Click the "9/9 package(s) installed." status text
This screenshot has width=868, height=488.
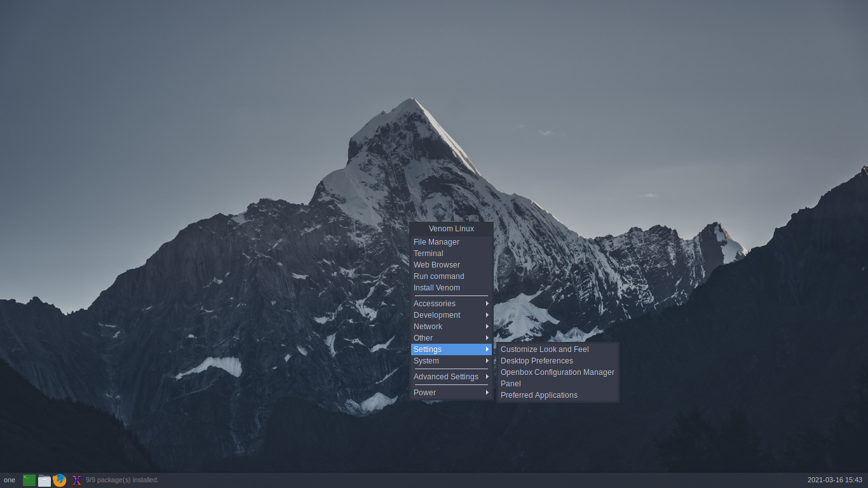(x=122, y=480)
